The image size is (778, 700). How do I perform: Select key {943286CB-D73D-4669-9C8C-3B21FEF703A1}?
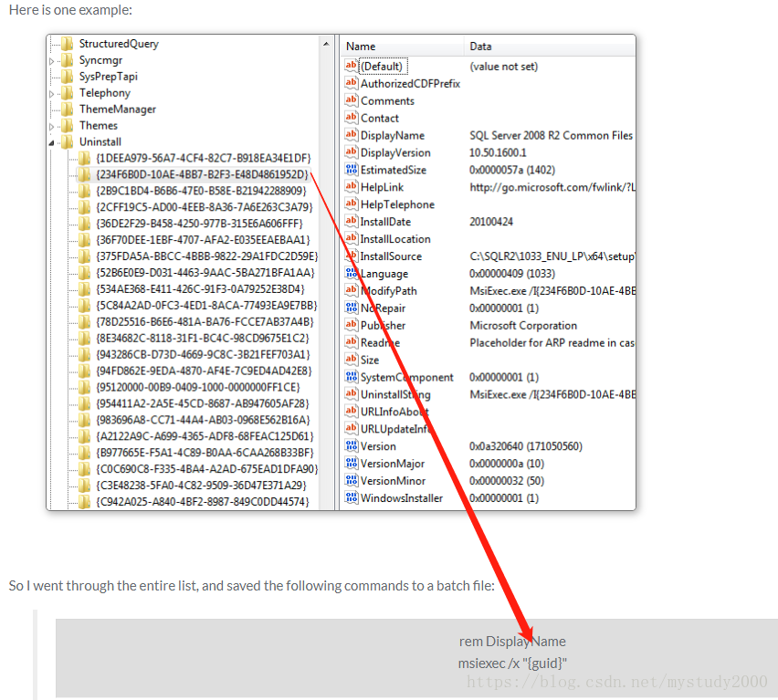point(203,354)
